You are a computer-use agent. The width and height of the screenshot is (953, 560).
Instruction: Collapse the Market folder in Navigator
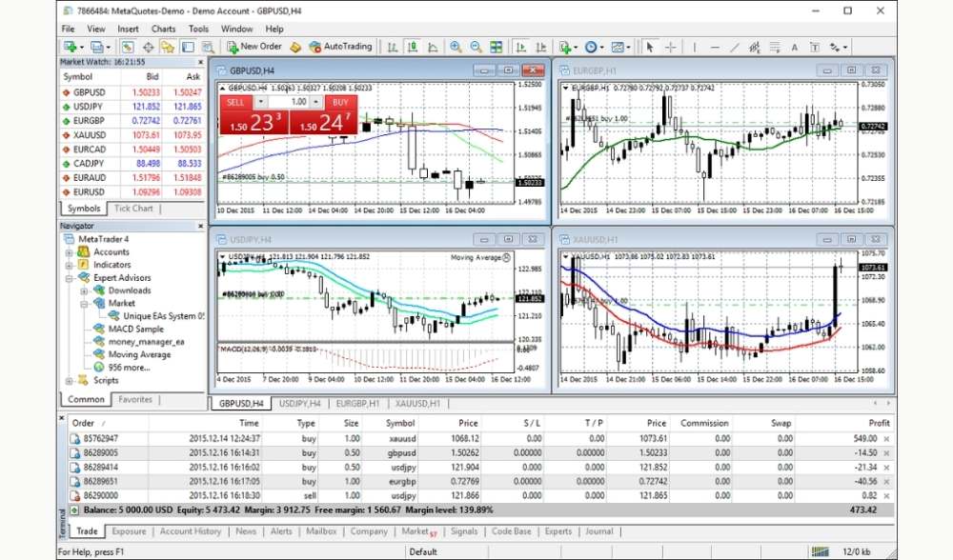point(84,304)
